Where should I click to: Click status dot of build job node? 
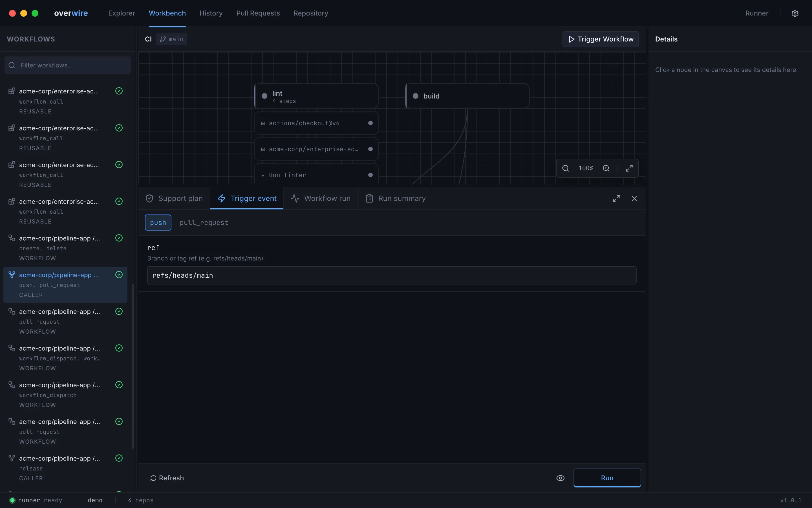(x=415, y=96)
